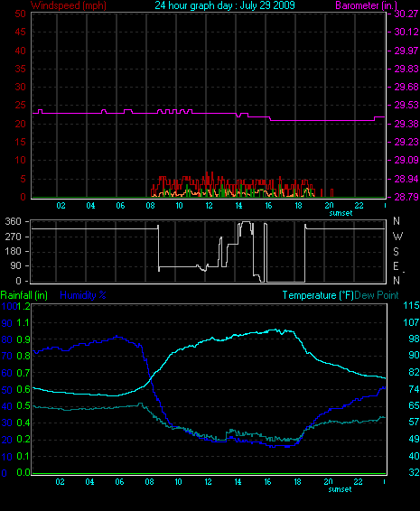Click the 29.38 barometer scale value

coord(406,124)
